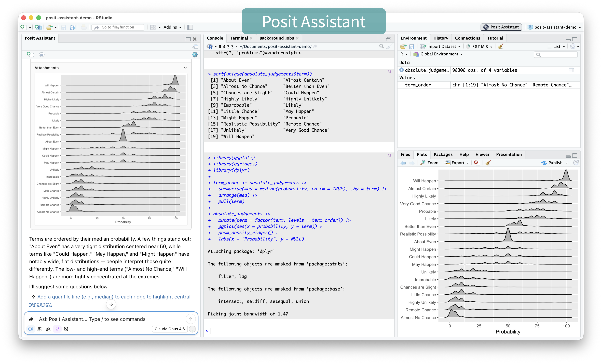The width and height of the screenshot is (602, 364).
Task: Send message with the up-arrow button
Action: pos(190,319)
